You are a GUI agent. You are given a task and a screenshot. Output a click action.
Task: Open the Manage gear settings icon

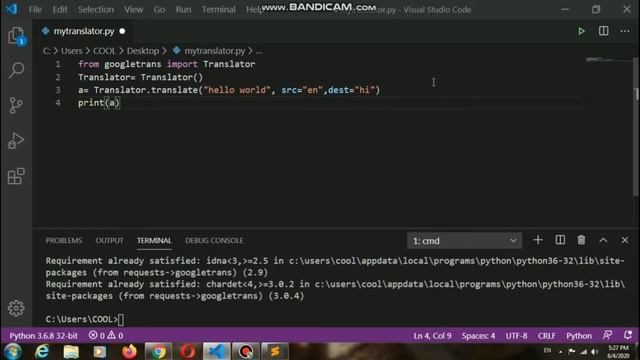coord(16,308)
